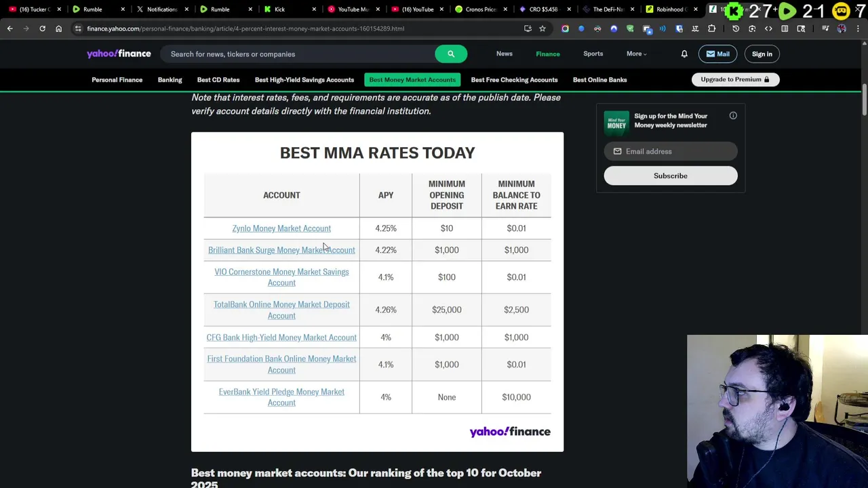This screenshot has width=868, height=488.
Task: Click the browser address bar URL
Action: pos(245,28)
